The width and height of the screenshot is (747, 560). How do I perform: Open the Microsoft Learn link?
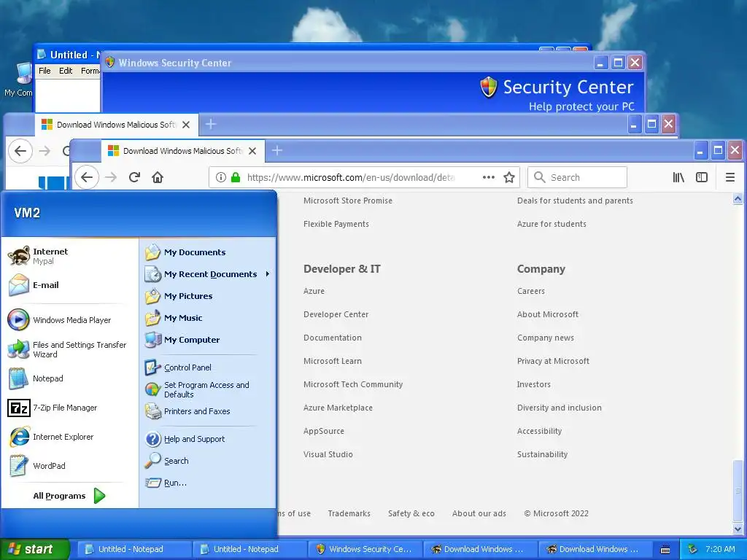point(333,361)
